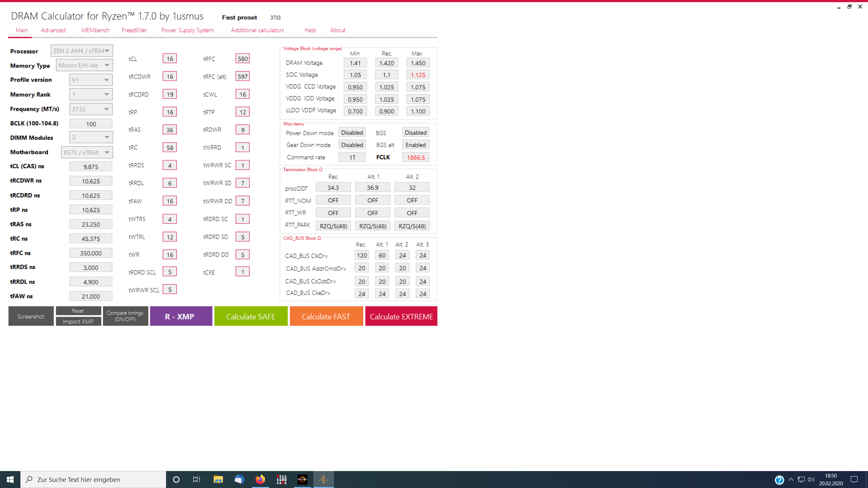Click the BCLK value input field
Viewport: 868px width, 488px height.
pyautogui.click(x=91, y=124)
